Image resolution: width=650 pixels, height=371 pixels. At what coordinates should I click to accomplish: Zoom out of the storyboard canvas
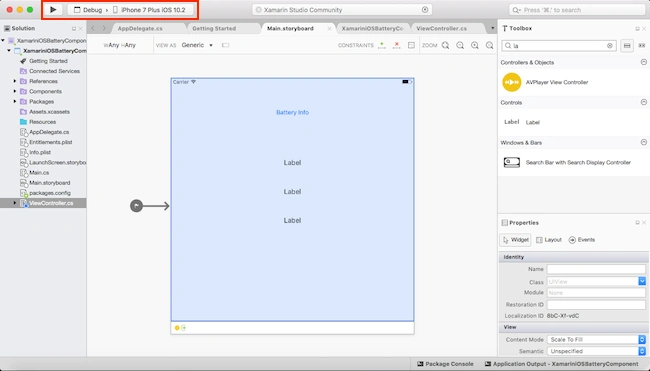[460, 45]
